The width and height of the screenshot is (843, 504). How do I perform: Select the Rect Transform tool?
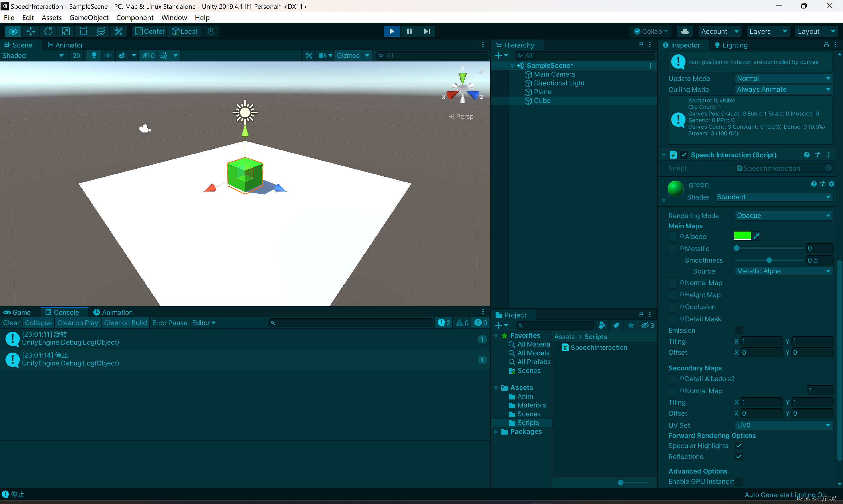(83, 31)
